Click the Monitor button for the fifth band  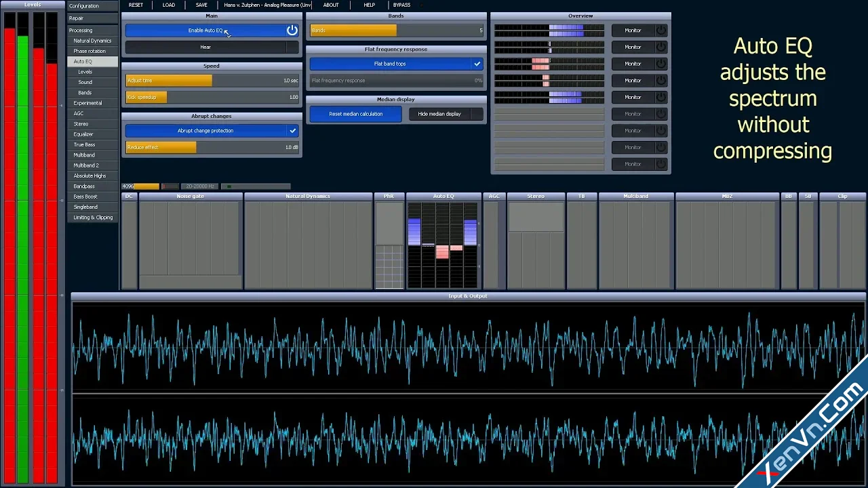[633, 97]
